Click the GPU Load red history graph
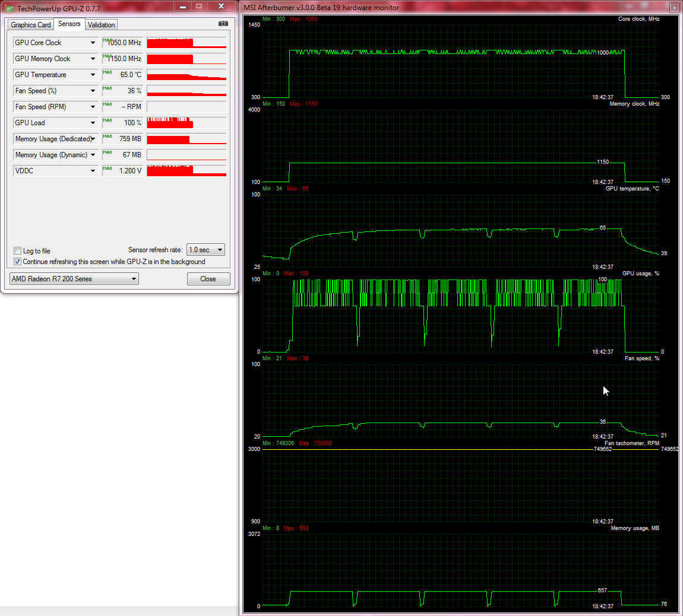The image size is (683, 616). point(186,123)
